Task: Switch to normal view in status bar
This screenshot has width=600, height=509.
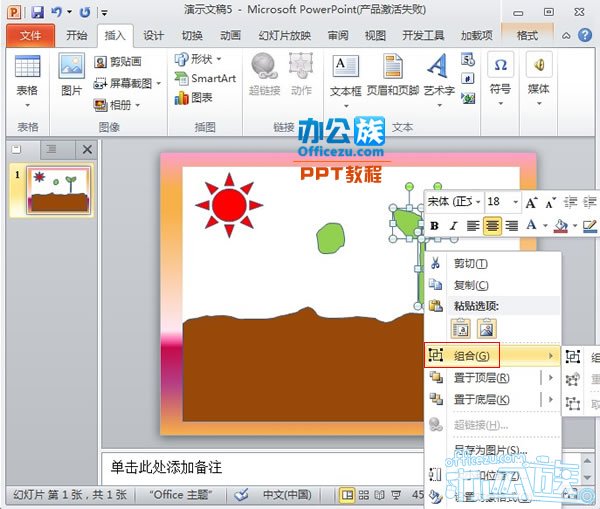Action: (x=347, y=495)
